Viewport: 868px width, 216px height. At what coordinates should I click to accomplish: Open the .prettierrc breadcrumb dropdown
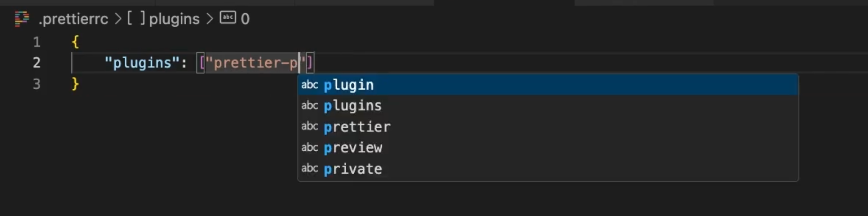pyautogui.click(x=74, y=19)
